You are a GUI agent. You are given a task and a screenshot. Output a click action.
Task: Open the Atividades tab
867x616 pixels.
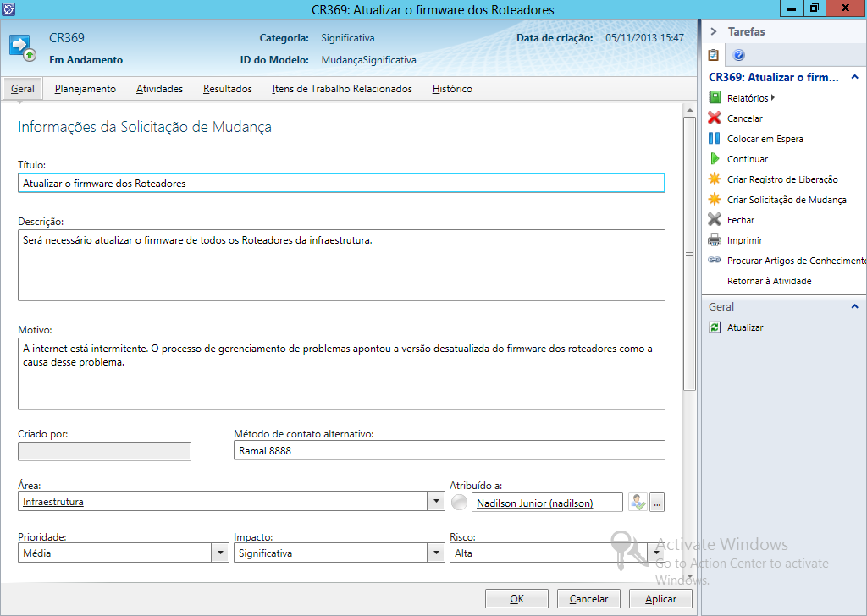click(x=159, y=89)
